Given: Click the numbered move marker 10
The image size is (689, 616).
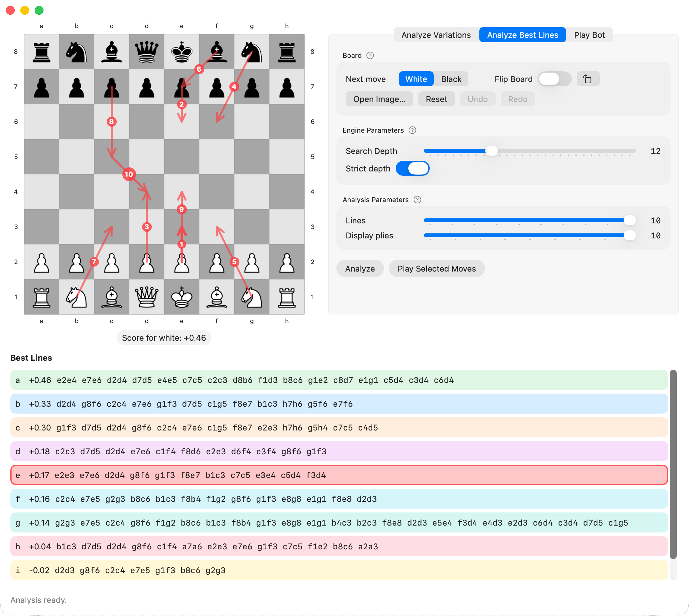Looking at the screenshot, I should 129,174.
